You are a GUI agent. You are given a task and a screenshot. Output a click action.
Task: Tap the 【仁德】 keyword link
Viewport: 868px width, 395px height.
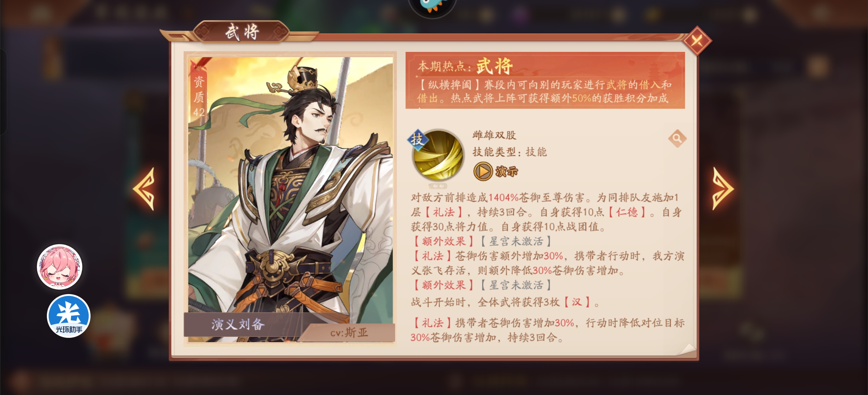pyautogui.click(x=627, y=212)
